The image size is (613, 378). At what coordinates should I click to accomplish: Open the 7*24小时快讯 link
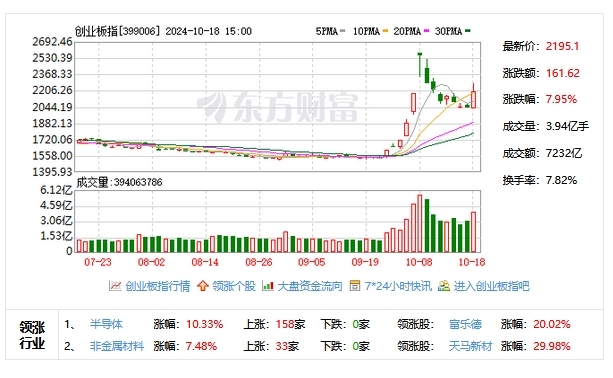click(x=398, y=286)
